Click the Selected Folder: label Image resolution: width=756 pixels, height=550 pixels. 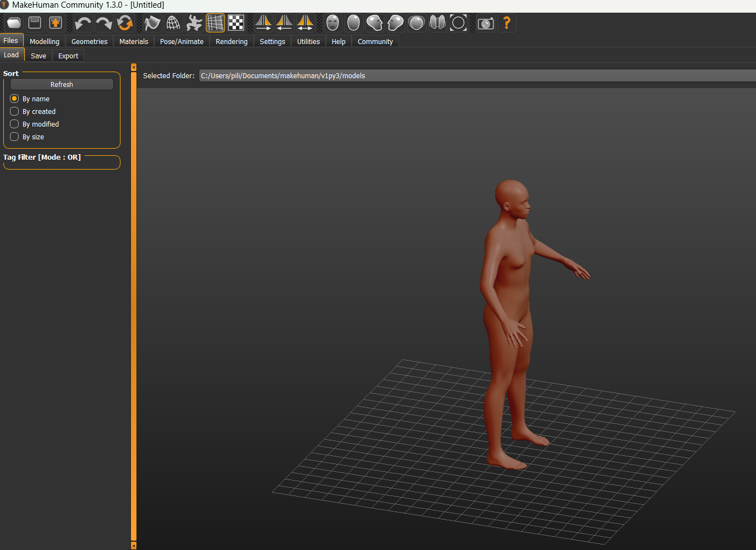[x=168, y=76]
